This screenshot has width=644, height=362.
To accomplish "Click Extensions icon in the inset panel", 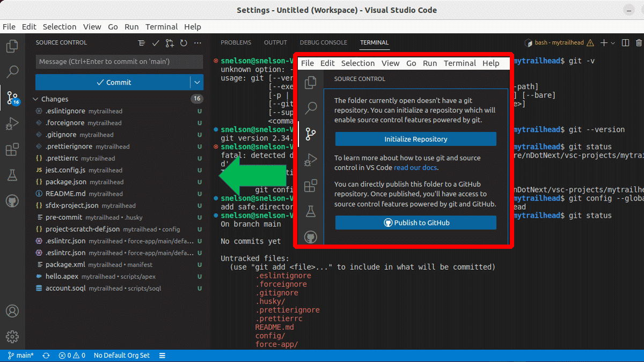I will [x=310, y=186].
